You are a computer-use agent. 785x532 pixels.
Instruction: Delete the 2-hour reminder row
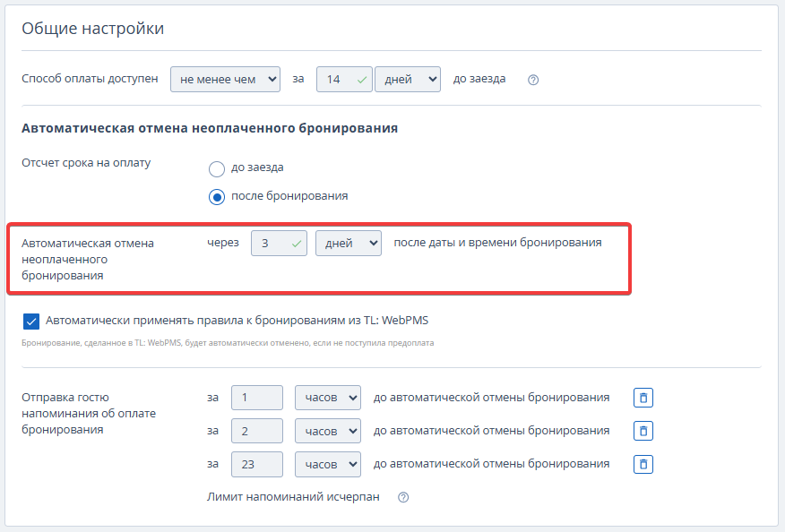tap(643, 431)
